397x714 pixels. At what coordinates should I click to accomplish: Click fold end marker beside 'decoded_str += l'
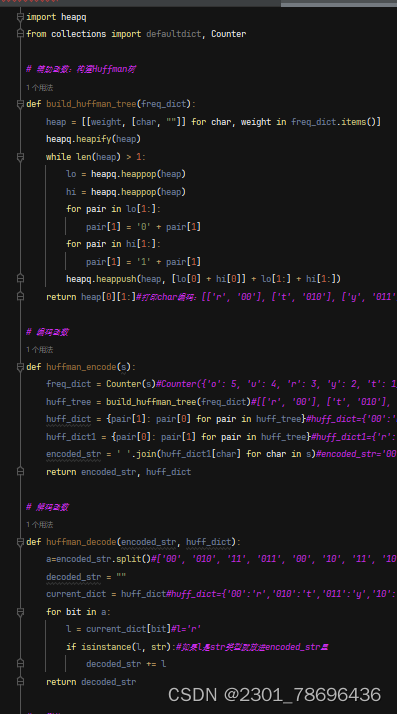[20, 664]
